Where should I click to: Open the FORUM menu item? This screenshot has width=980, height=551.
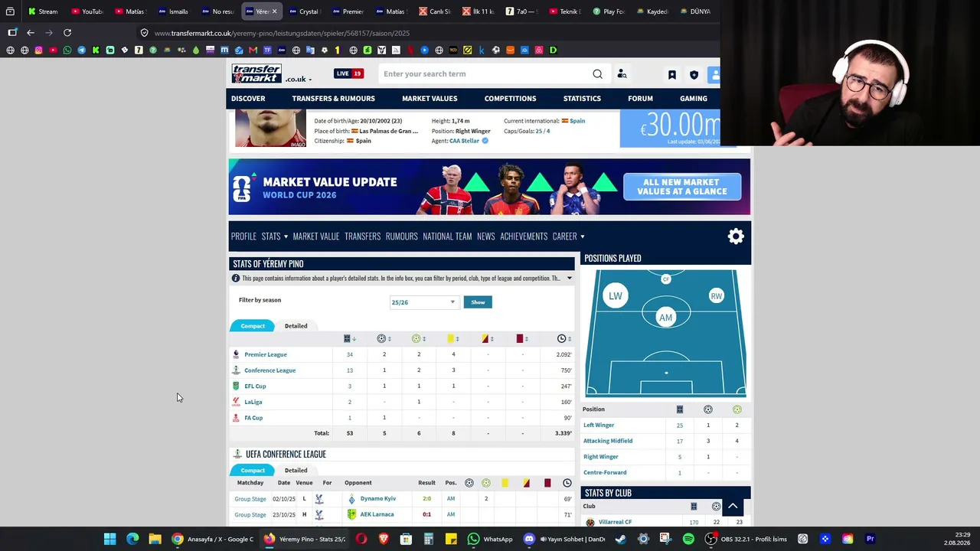tap(640, 99)
